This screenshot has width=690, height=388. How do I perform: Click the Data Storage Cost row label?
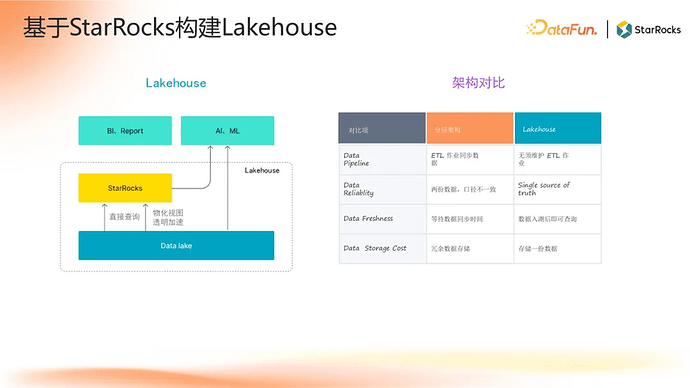[x=375, y=249]
